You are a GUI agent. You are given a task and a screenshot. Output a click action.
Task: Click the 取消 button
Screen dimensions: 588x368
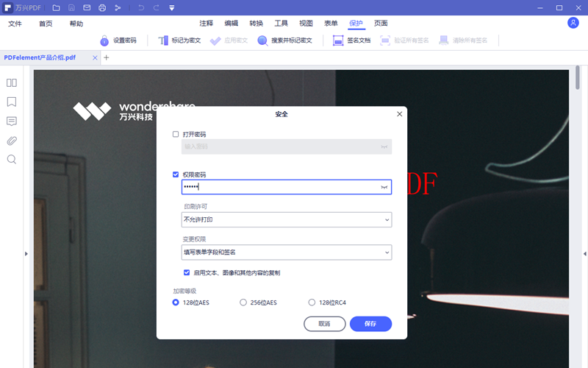pos(324,324)
